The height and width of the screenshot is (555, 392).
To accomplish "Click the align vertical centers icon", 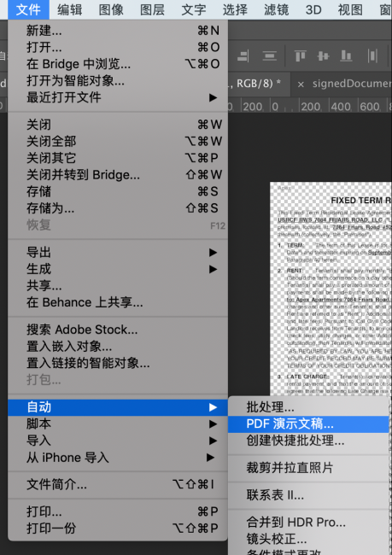I will pyautogui.click(x=323, y=55).
